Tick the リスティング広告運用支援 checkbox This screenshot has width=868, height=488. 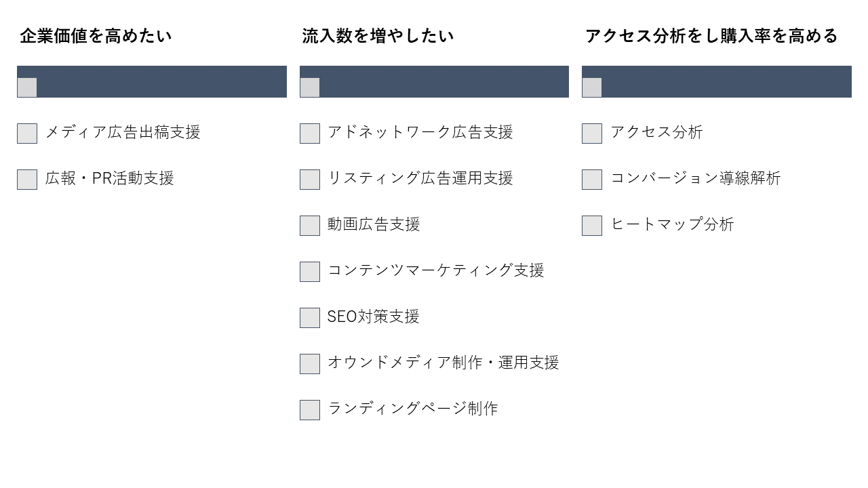pos(310,180)
